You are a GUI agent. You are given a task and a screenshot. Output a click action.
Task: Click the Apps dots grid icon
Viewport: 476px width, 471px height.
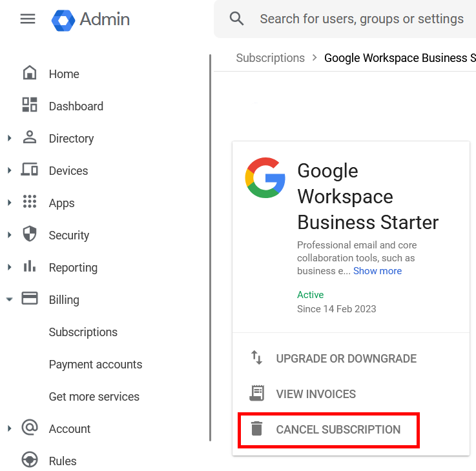coord(30,201)
